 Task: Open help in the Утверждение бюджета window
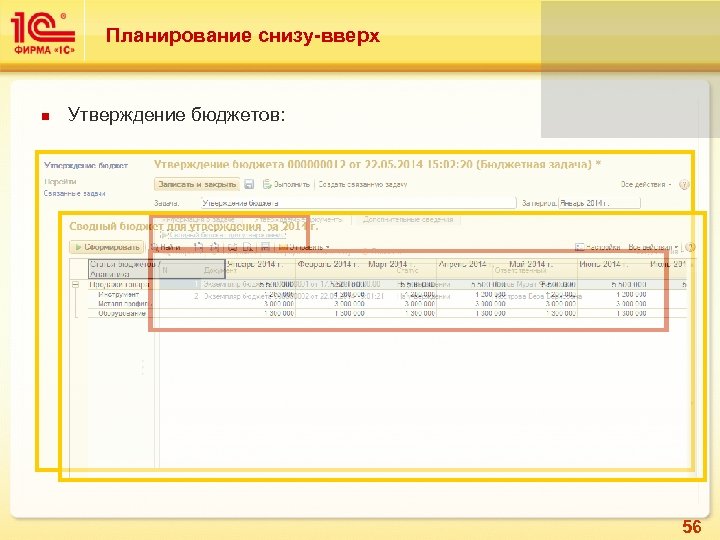coord(684,185)
